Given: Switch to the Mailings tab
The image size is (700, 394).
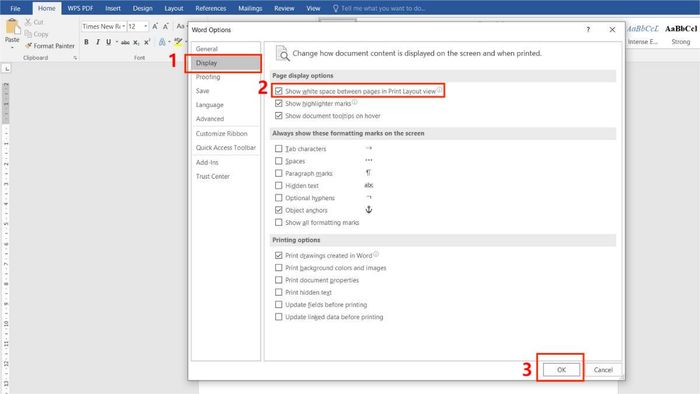Looking at the screenshot, I should (250, 8).
